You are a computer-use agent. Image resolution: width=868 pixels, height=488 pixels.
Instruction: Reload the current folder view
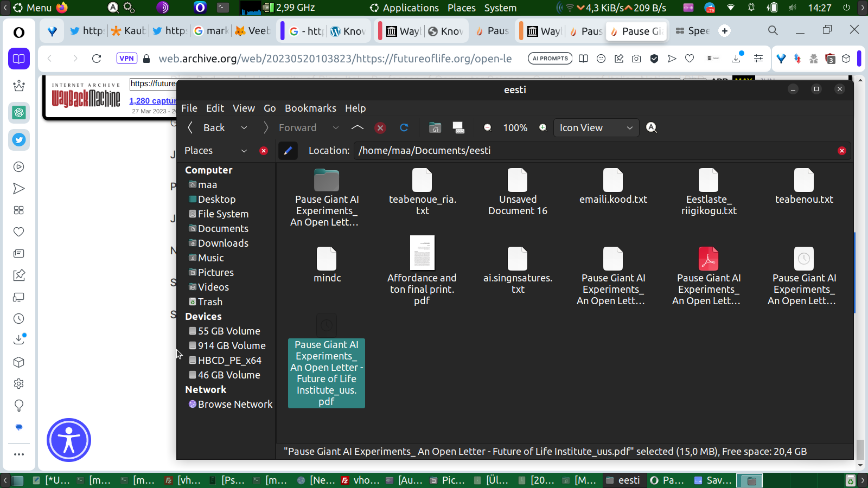404,127
